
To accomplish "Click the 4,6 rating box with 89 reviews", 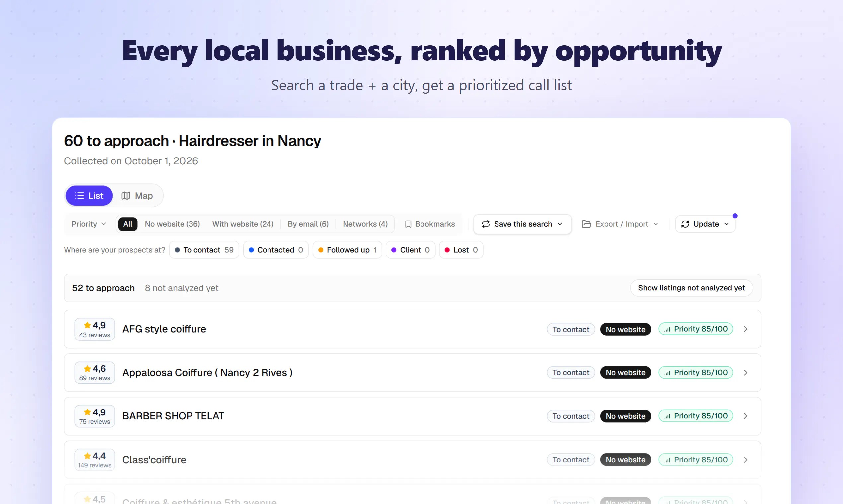I will (95, 373).
